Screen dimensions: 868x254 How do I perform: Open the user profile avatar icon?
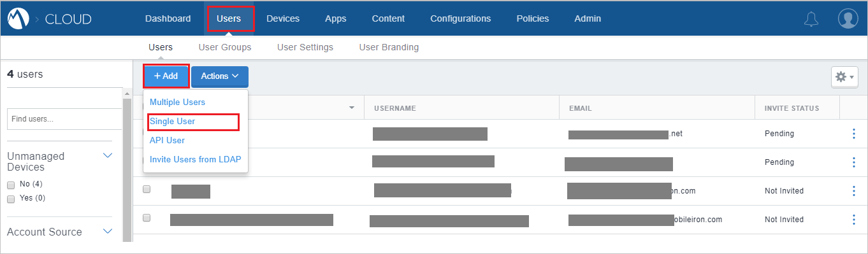[848, 19]
